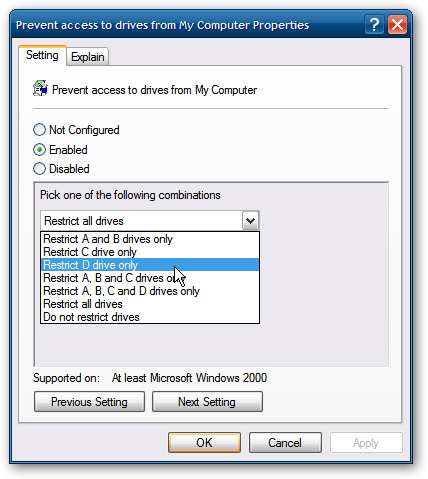Choose Restrict C drive only option
The image size is (428, 479).
click(150, 252)
